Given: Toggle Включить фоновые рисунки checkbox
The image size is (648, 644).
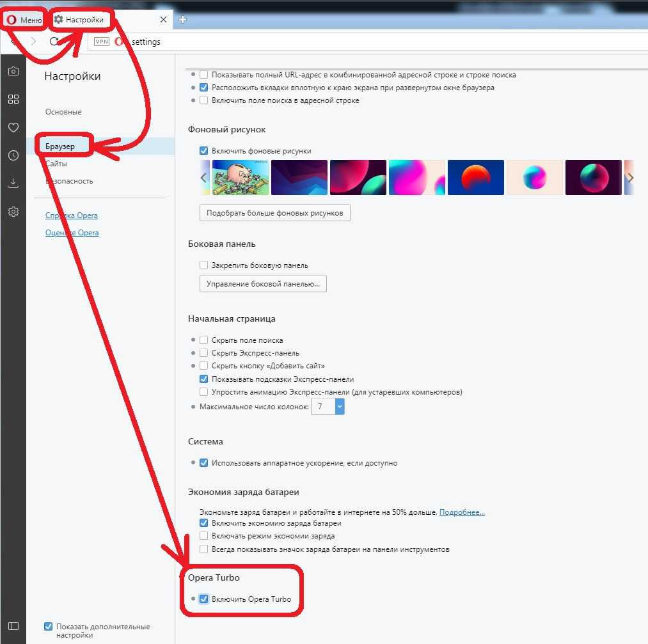Looking at the screenshot, I should [204, 151].
